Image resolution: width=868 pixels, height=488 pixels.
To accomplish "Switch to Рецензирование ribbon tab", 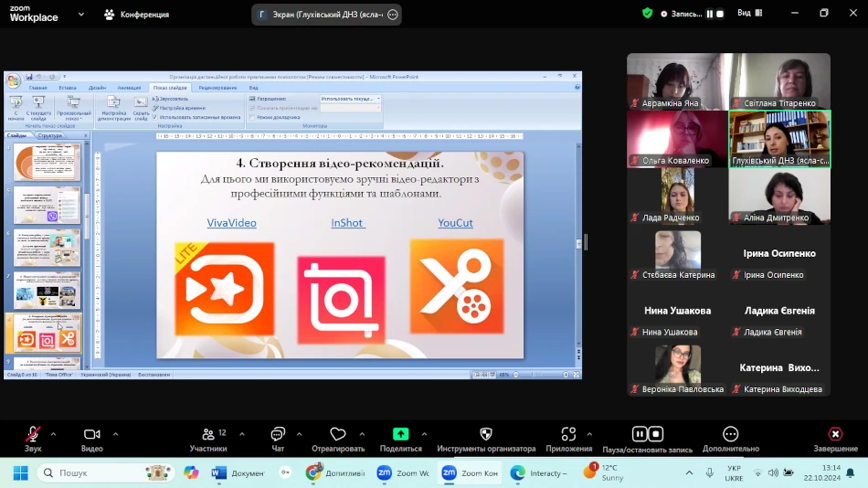I will point(217,88).
